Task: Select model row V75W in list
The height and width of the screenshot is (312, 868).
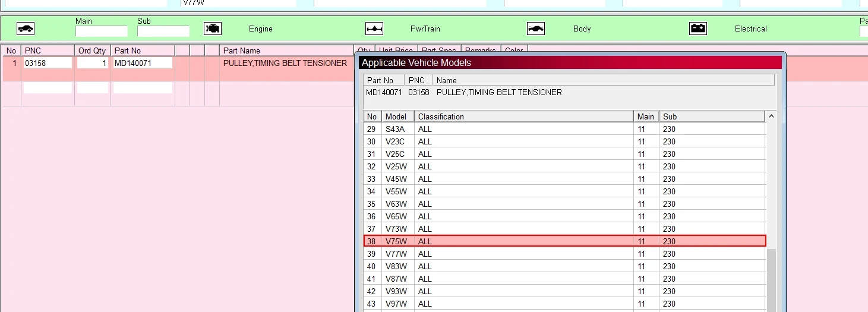Action: click(564, 241)
